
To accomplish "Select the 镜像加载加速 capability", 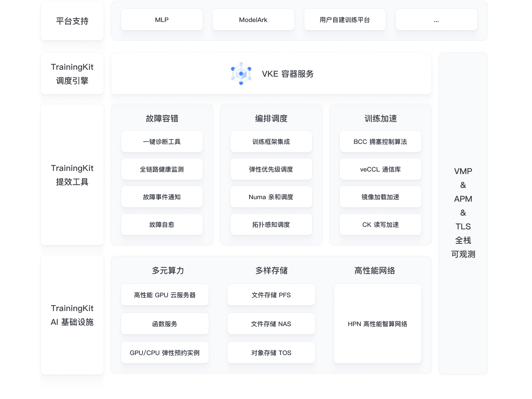I will [380, 197].
